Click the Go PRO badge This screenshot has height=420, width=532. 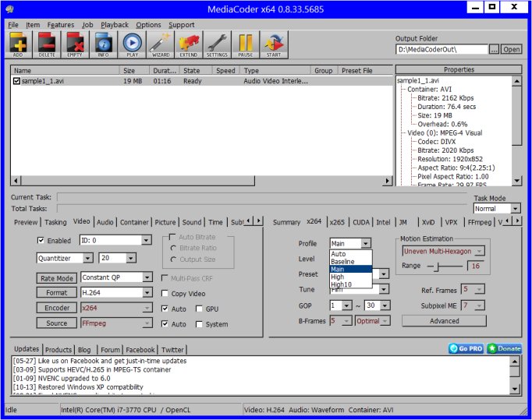click(466, 348)
